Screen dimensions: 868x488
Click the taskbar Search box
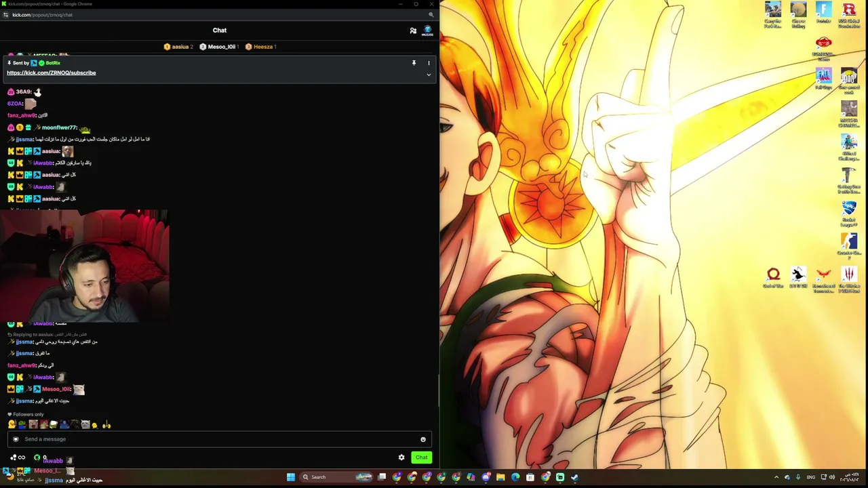[x=337, y=477]
